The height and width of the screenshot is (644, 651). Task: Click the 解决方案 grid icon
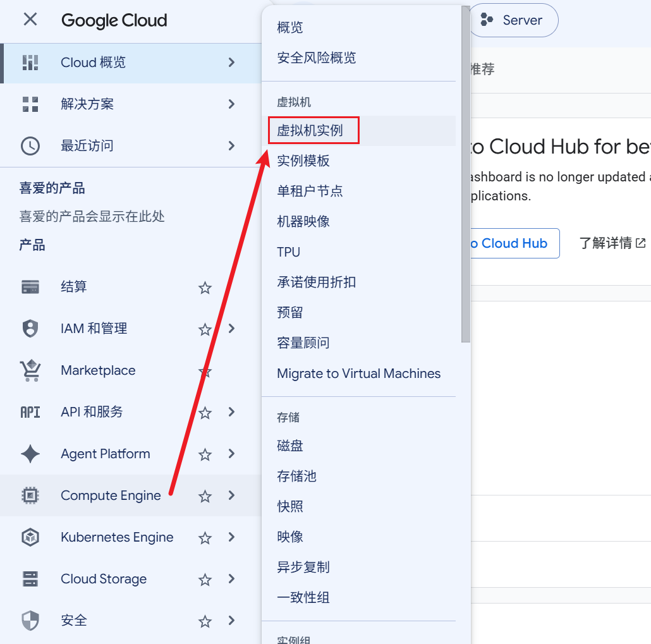[x=30, y=104]
